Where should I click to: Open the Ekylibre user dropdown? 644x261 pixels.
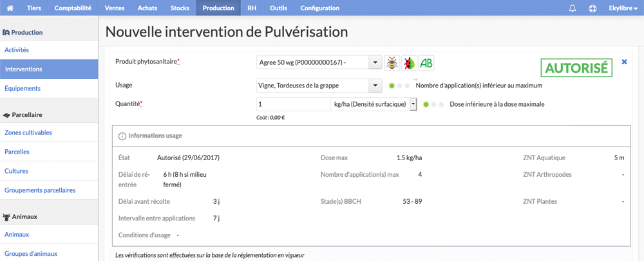pos(623,8)
